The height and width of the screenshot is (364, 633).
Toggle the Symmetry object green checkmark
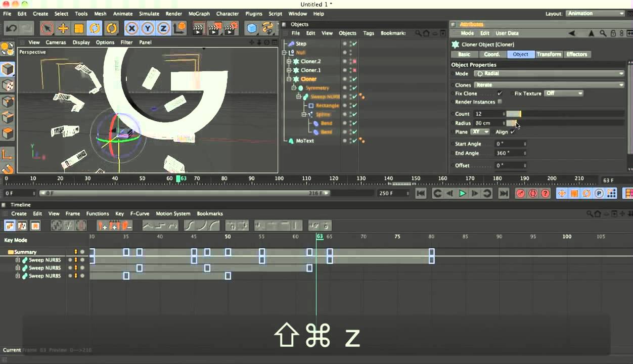pos(354,88)
